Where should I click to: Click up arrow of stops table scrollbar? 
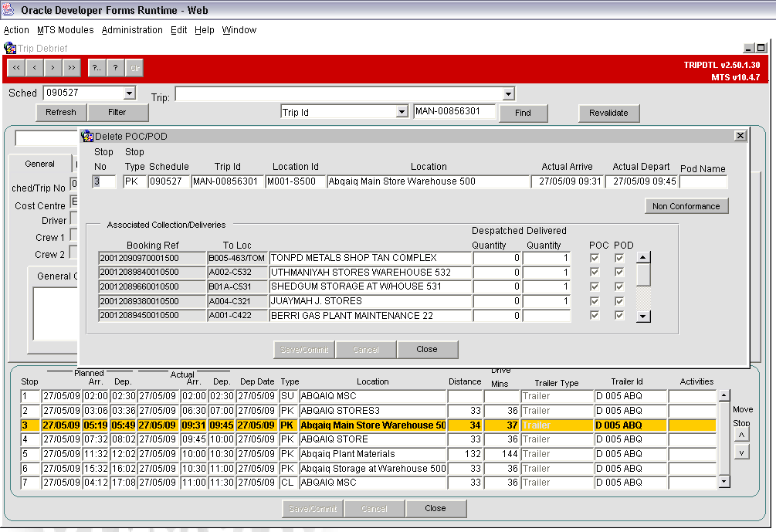coord(724,395)
